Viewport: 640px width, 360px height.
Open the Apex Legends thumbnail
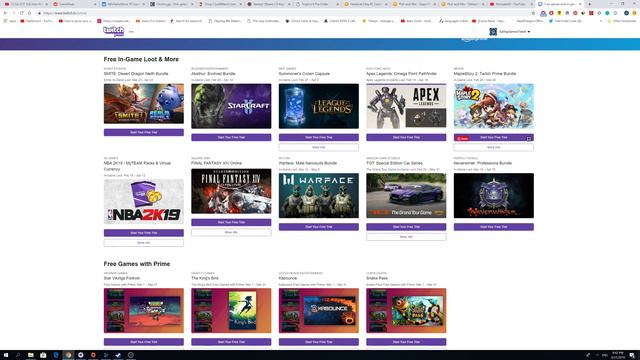(x=406, y=106)
